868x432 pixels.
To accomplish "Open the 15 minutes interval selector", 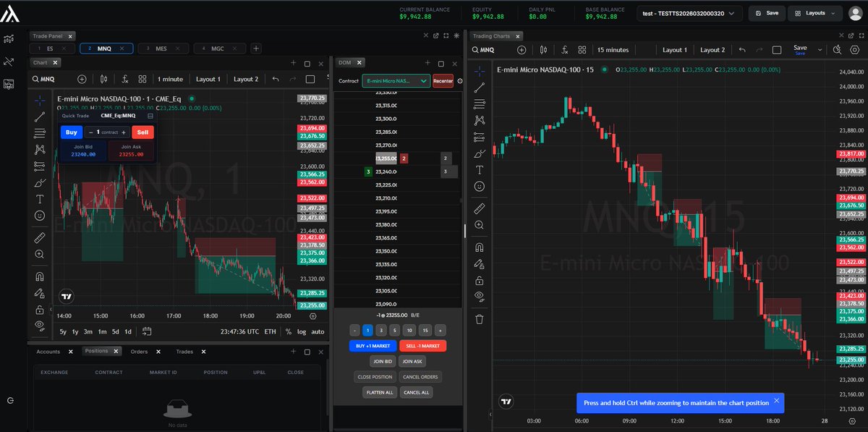I will pos(613,50).
